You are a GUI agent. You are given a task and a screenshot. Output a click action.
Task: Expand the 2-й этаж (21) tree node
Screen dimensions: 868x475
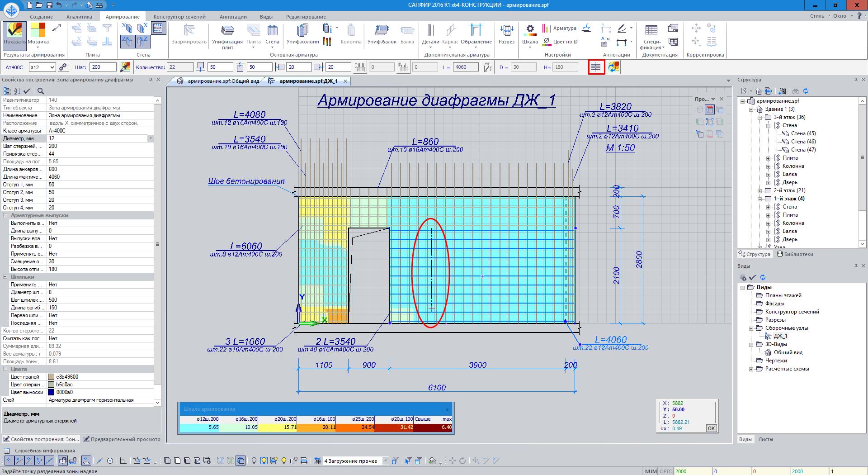pos(760,191)
